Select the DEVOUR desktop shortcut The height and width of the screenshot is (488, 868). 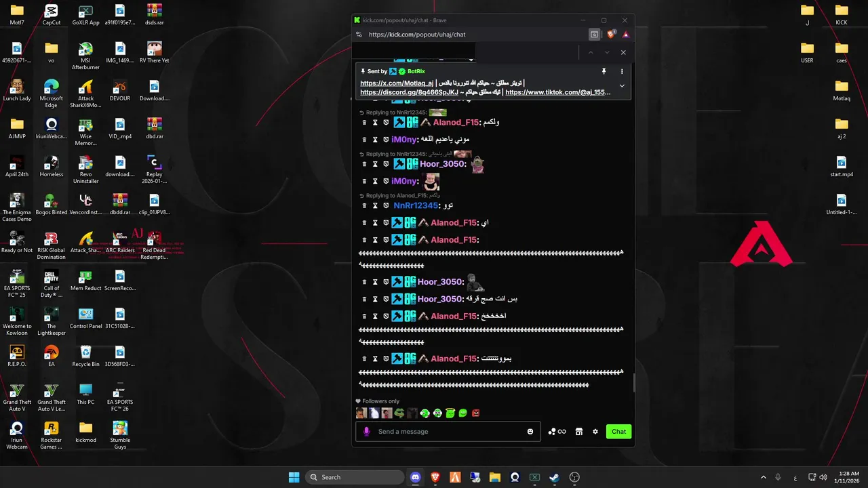tap(120, 91)
